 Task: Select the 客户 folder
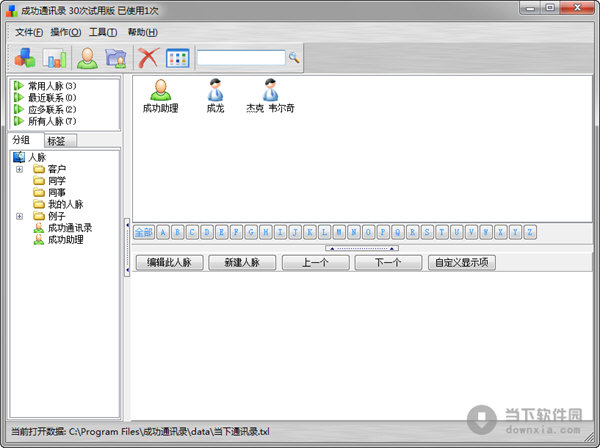click(57, 169)
